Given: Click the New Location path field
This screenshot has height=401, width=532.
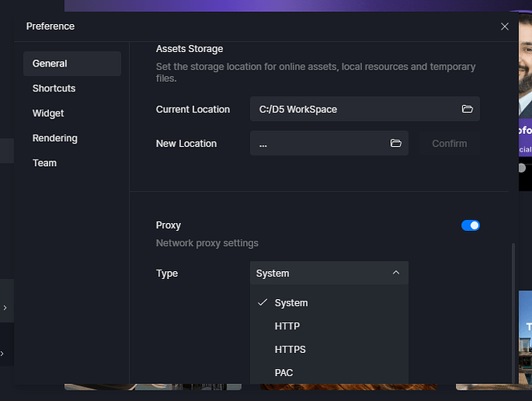Looking at the screenshot, I should [320, 144].
